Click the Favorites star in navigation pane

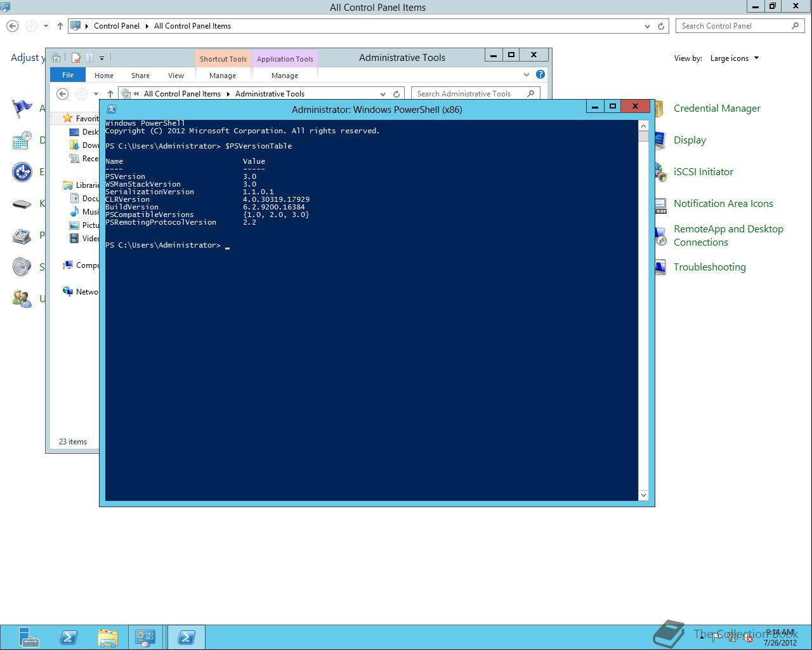(67, 118)
